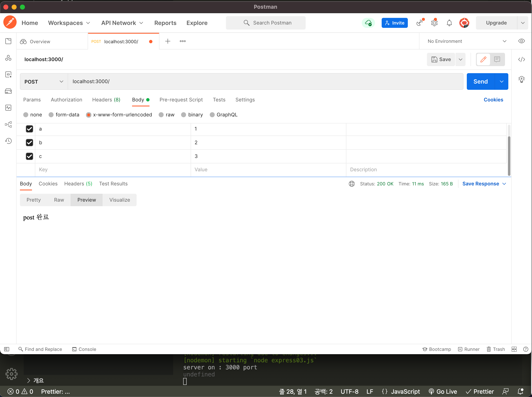Open the request Headers (8) tab
532x397 pixels.
(x=106, y=100)
